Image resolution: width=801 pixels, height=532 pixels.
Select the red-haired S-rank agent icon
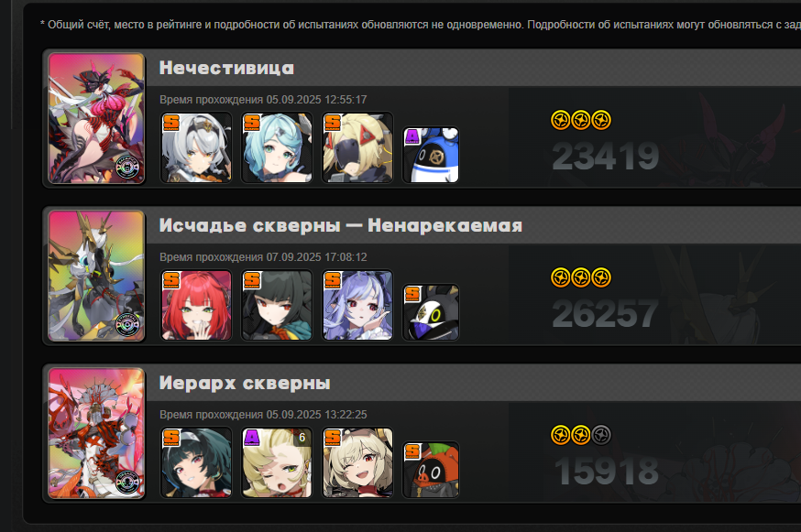pyautogui.click(x=196, y=305)
